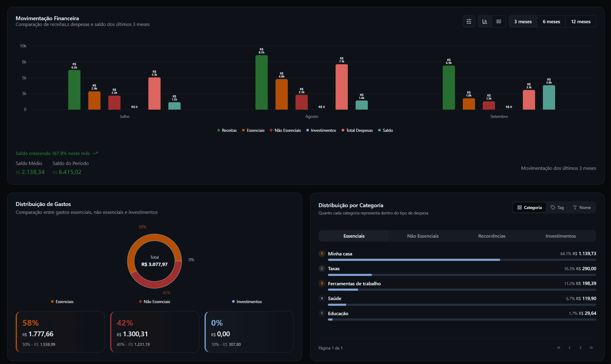Toggle Saldo series in chart legend
The height and width of the screenshot is (364, 611).
pos(385,130)
